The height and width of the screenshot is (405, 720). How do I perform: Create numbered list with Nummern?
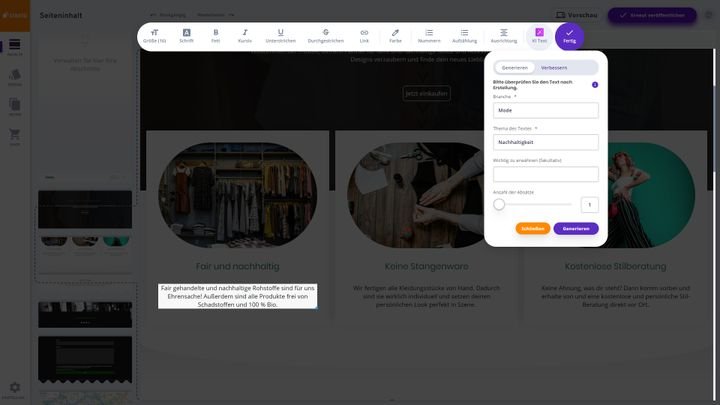[429, 36]
